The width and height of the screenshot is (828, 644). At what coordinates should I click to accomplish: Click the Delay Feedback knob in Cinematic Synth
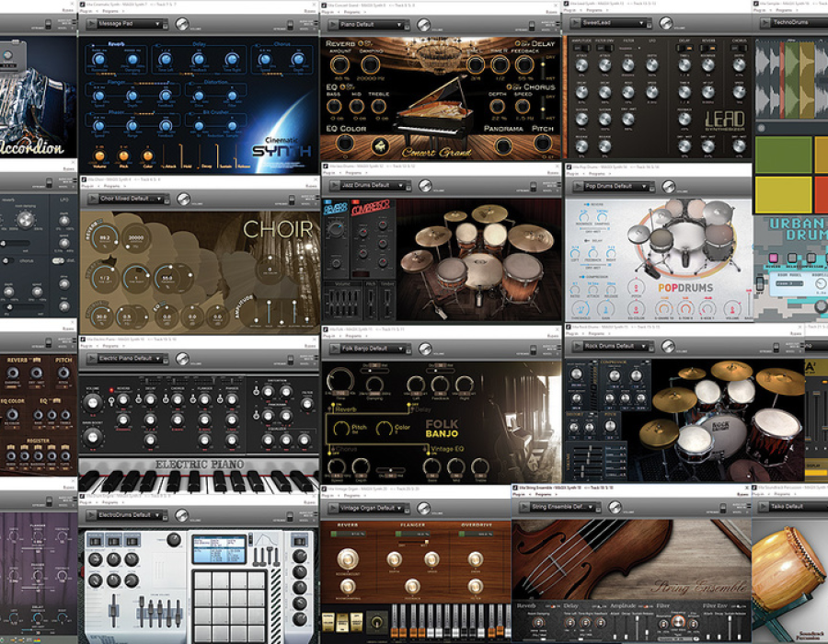tap(199, 60)
